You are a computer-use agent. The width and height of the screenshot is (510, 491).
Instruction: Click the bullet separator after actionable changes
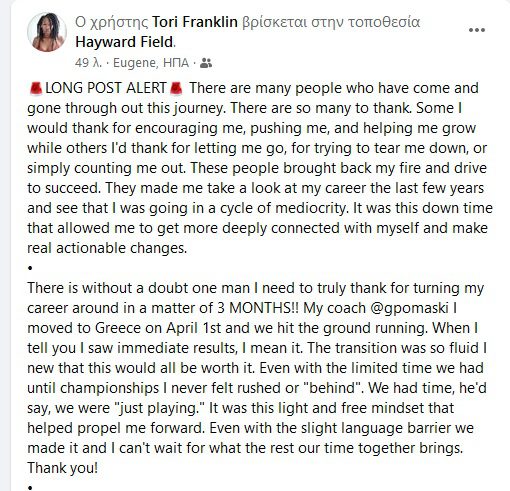click(30, 268)
